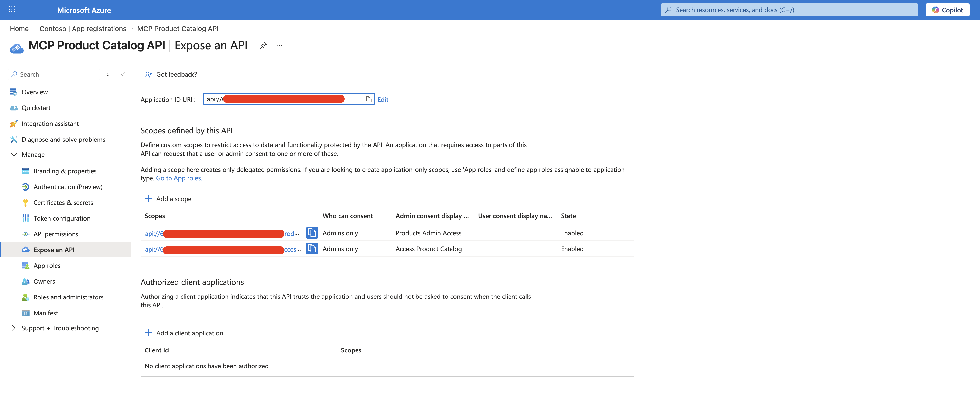Image resolution: width=980 pixels, height=420 pixels.
Task: Collapse the Manage section
Action: [x=14, y=155]
